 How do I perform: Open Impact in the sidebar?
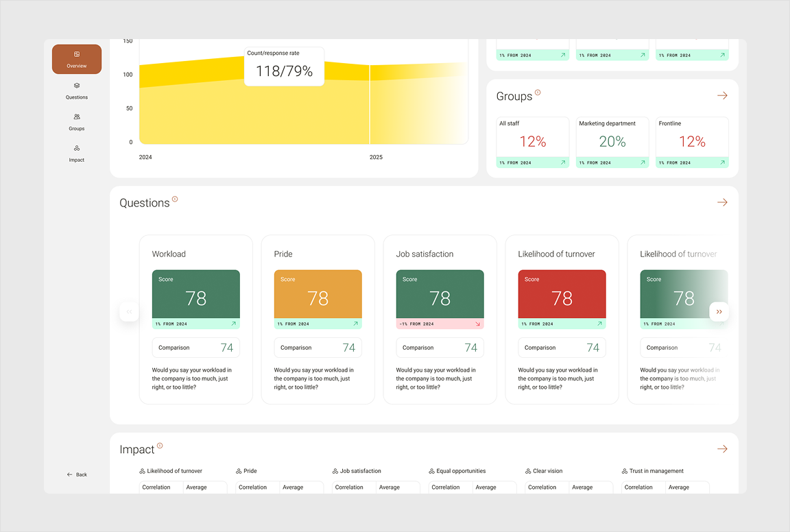coord(77,153)
